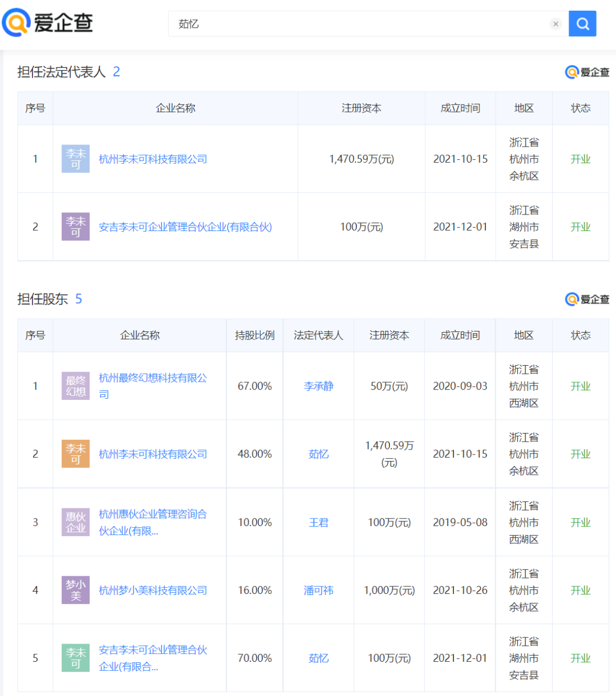Screen dimensions: 616x696
Task: Click 开业 status for 杭州最终幻想科技有限公司
Action: pyautogui.click(x=581, y=386)
